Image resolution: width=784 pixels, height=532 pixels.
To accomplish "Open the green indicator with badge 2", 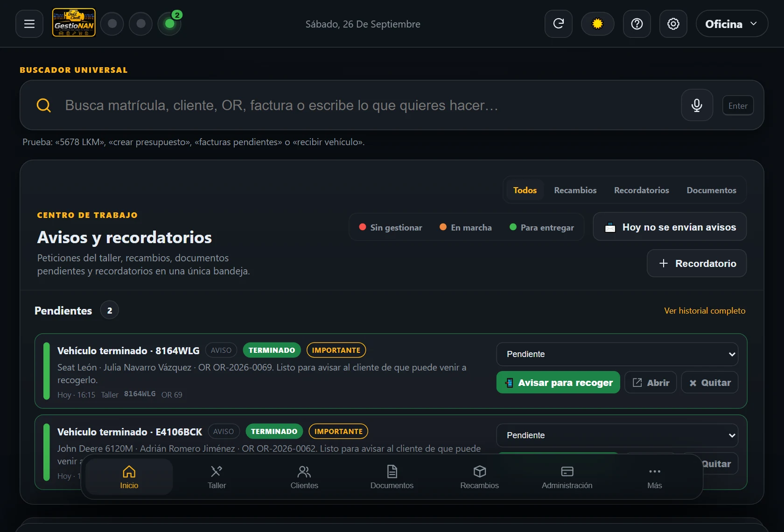I will (170, 24).
